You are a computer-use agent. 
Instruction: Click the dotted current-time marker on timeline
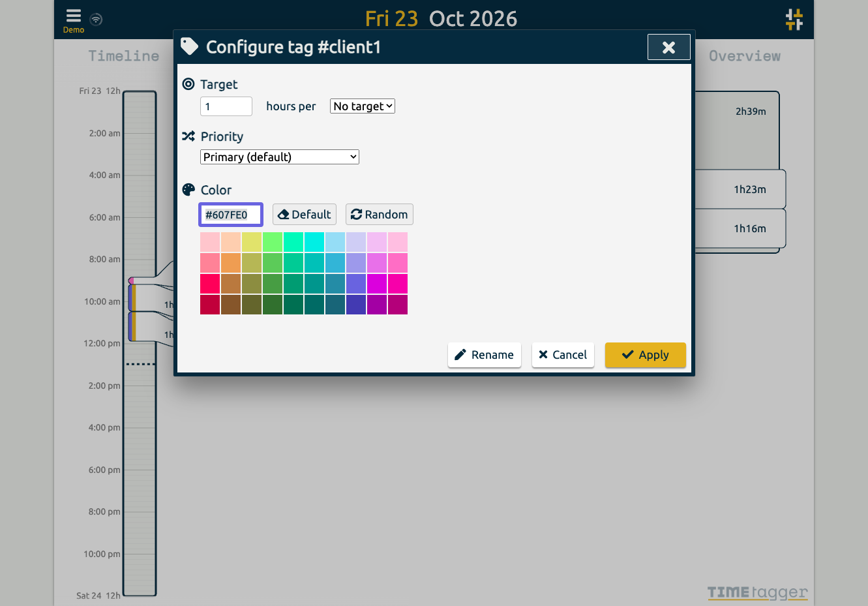click(x=140, y=364)
